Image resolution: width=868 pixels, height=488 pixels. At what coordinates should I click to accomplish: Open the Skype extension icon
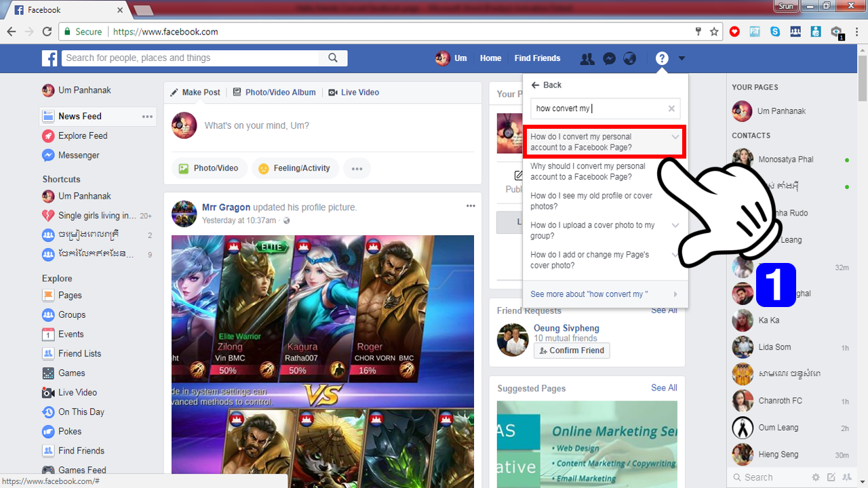click(775, 32)
